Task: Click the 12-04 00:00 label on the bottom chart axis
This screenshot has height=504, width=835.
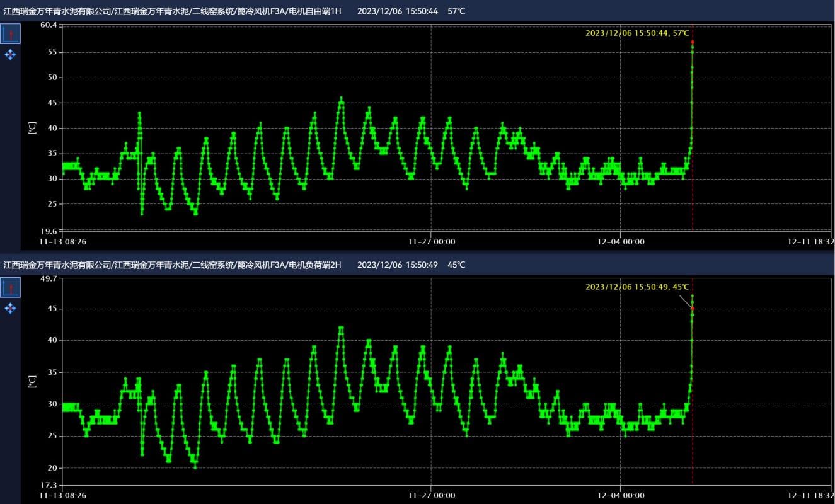Action: (x=621, y=495)
